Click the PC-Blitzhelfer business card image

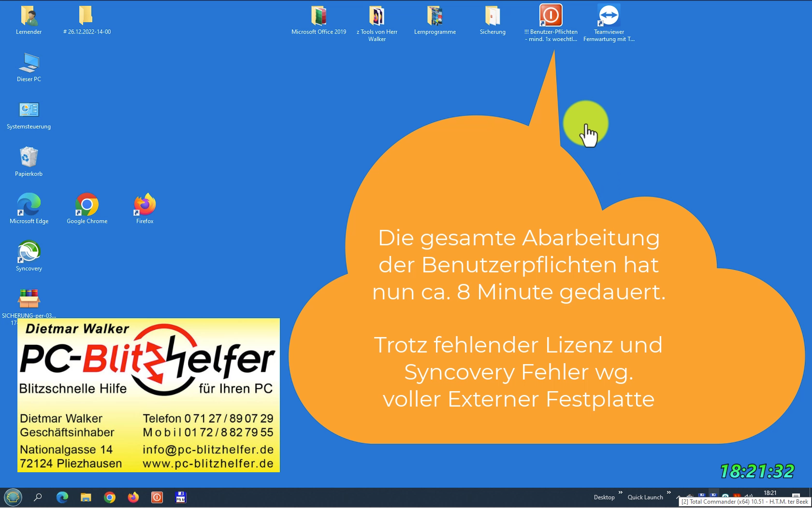pyautogui.click(x=148, y=395)
